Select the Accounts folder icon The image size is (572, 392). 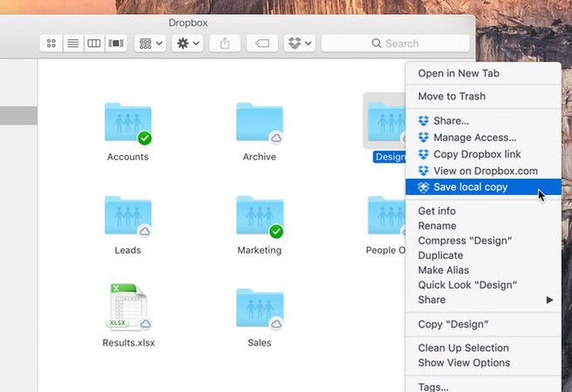pos(127,123)
